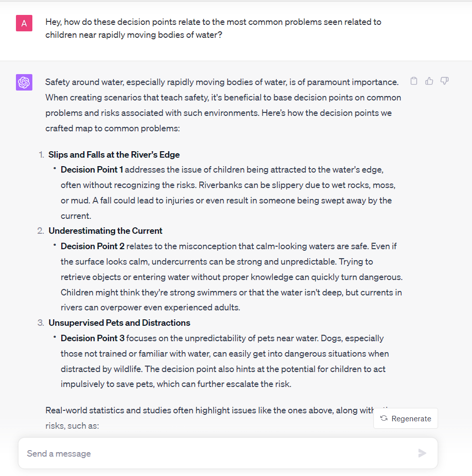Click the list number 1 marker
The height and width of the screenshot is (476, 472).
pos(41,154)
